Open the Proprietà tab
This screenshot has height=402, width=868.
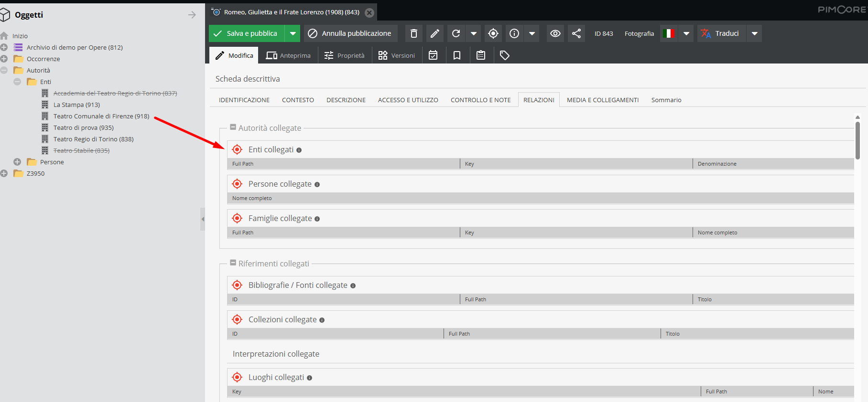coord(344,55)
